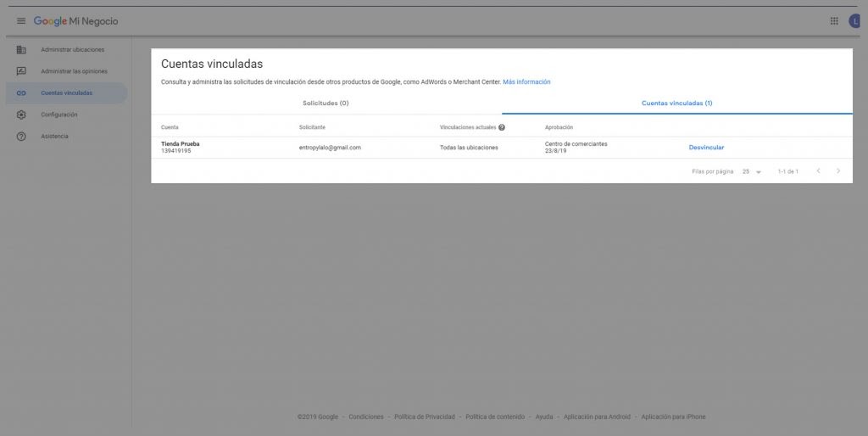
Task: Open the Aplicación para Android link
Action: pyautogui.click(x=597, y=416)
